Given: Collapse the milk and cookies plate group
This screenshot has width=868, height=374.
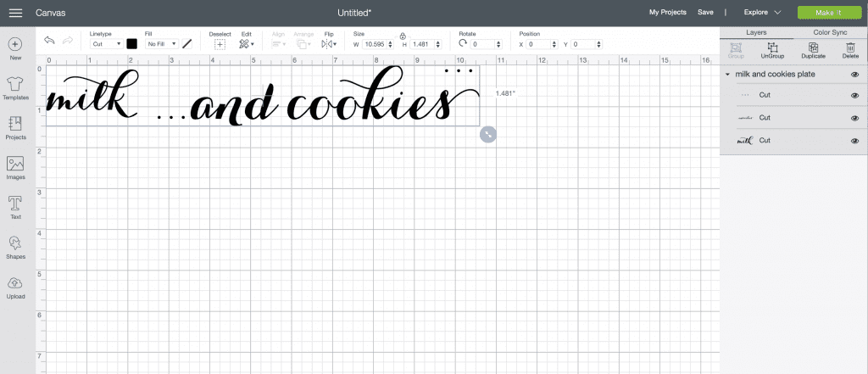Looking at the screenshot, I should (x=727, y=75).
